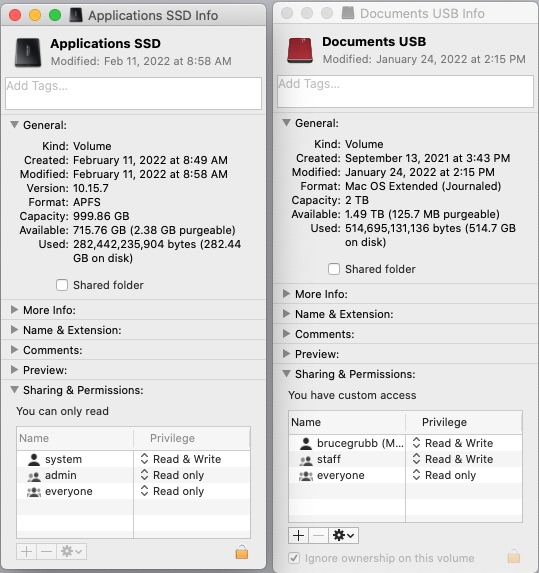Image resolution: width=539 pixels, height=573 pixels.
Task: Minimize the Applications SSD Info window
Action: [x=35, y=15]
